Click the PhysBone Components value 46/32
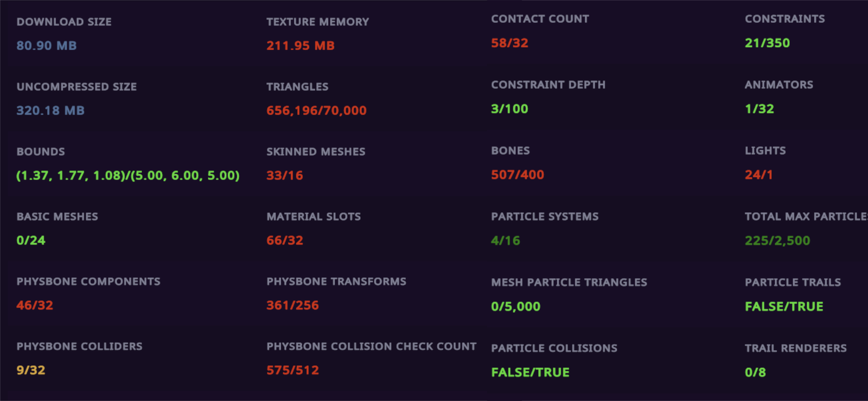The height and width of the screenshot is (401, 868). pyautogui.click(x=35, y=305)
